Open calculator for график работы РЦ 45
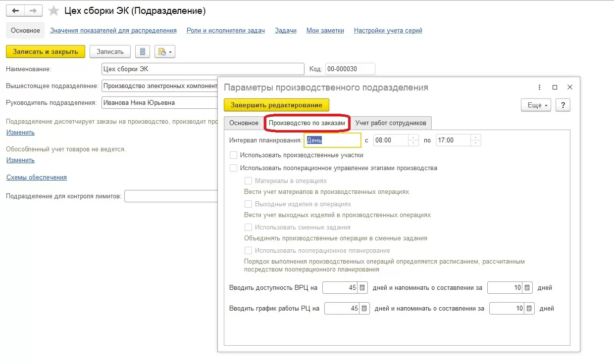The width and height of the screenshot is (614, 364). [x=364, y=308]
